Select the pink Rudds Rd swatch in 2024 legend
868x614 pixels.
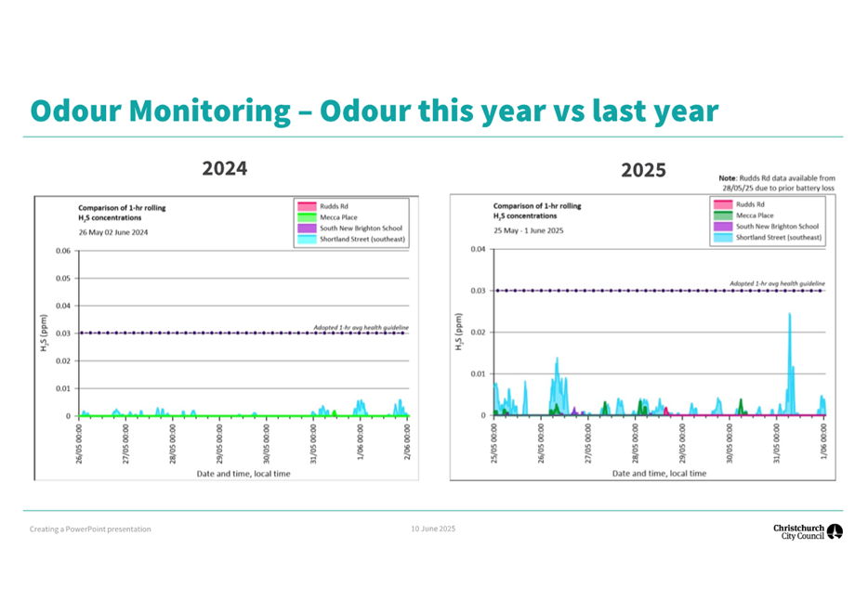pyautogui.click(x=307, y=205)
